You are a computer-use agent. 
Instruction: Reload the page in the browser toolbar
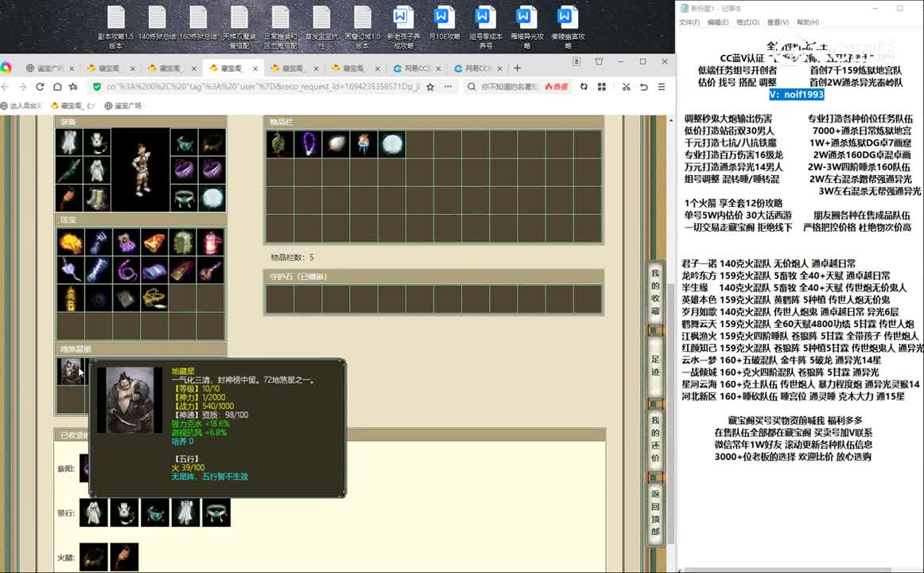point(40,87)
